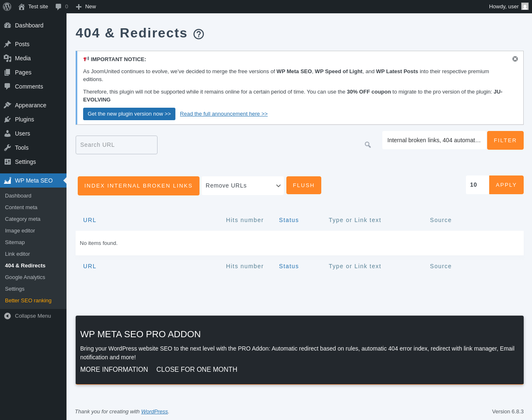
Task: Open the Link editor submenu item
Action: pyautogui.click(x=17, y=254)
